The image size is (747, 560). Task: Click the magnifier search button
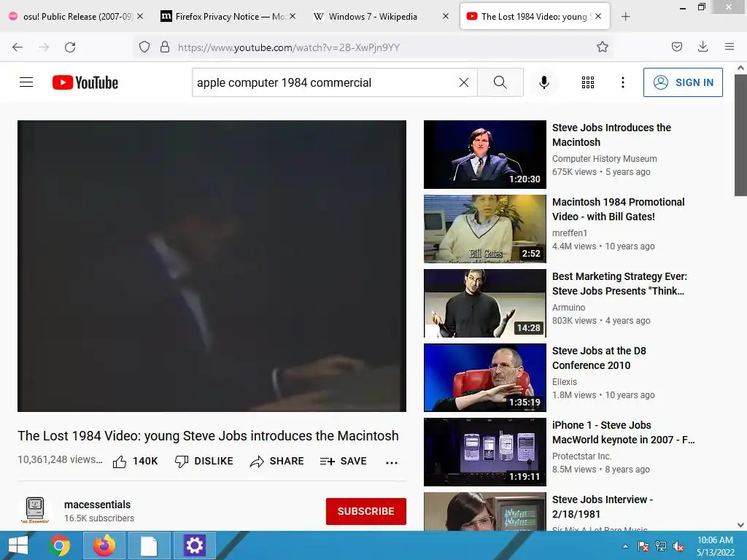[500, 82]
